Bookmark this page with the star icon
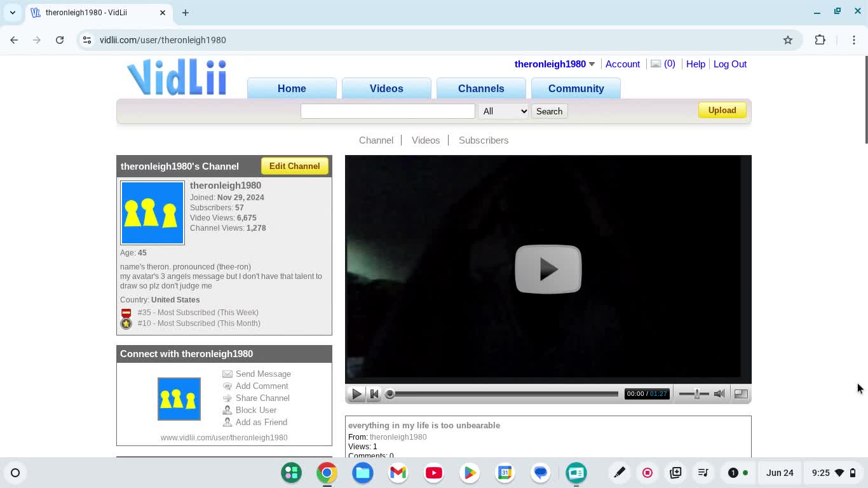This screenshot has width=868, height=488. click(788, 40)
